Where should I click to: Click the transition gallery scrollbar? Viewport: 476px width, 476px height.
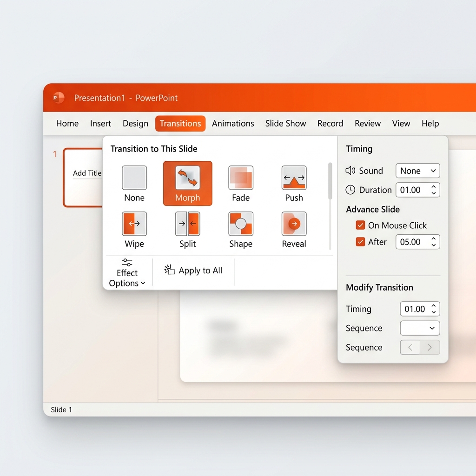point(330,181)
